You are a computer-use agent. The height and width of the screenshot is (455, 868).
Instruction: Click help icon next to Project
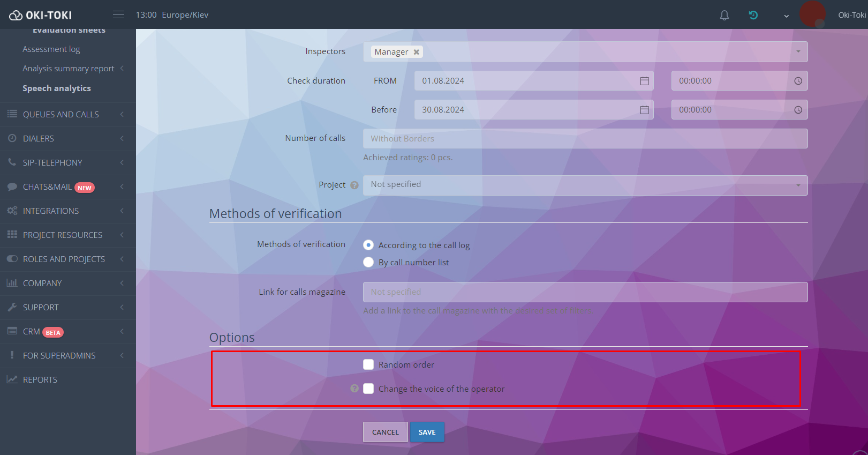(x=354, y=185)
